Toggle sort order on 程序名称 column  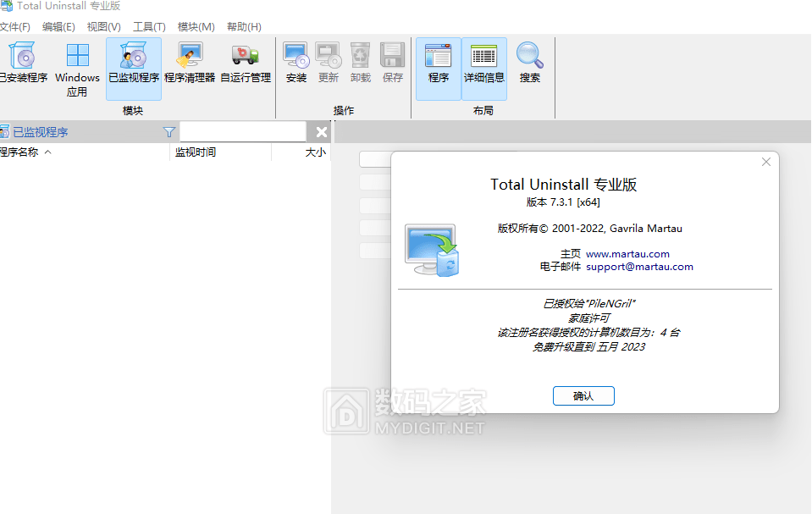(26, 152)
